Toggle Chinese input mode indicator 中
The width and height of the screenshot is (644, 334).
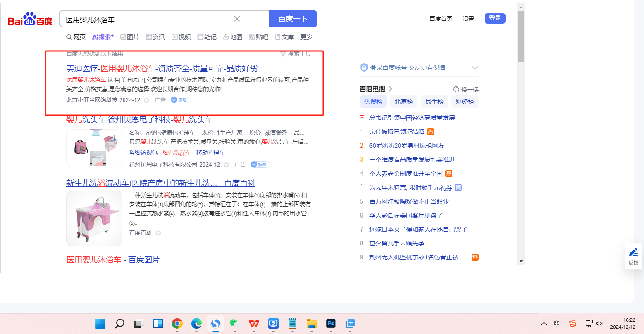click(556, 324)
